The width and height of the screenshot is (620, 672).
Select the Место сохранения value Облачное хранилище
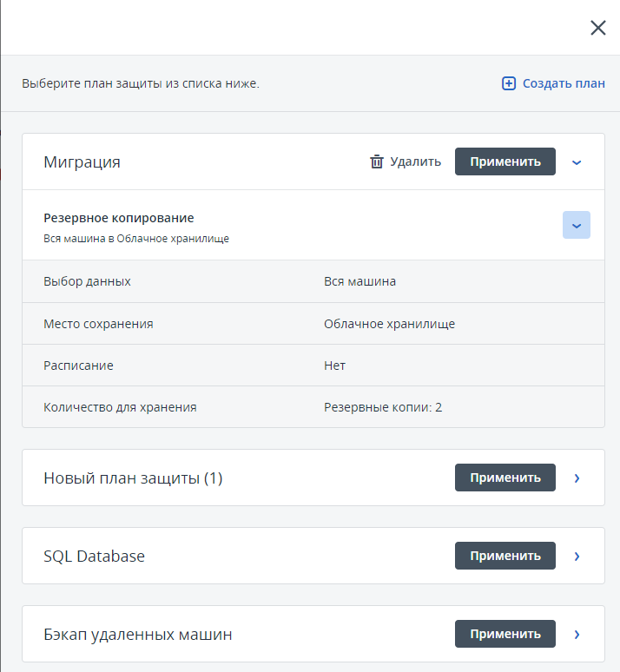pos(389,324)
